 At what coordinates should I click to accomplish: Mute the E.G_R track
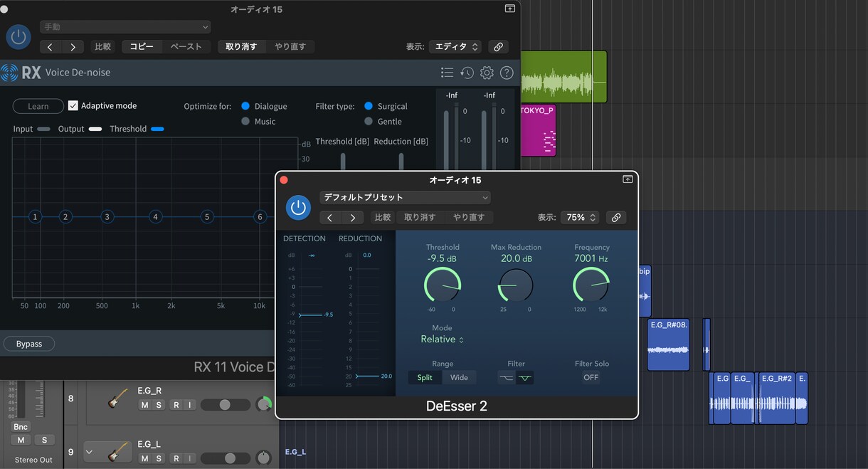pos(144,405)
